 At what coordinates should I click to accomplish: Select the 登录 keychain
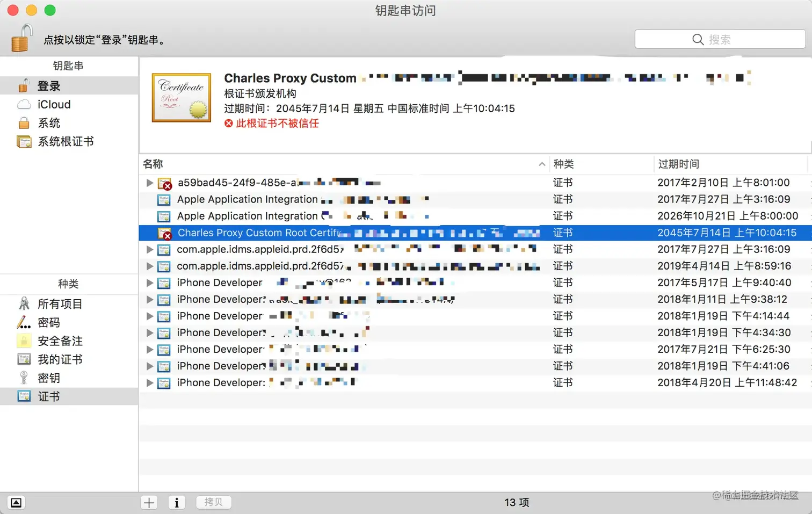coord(69,86)
